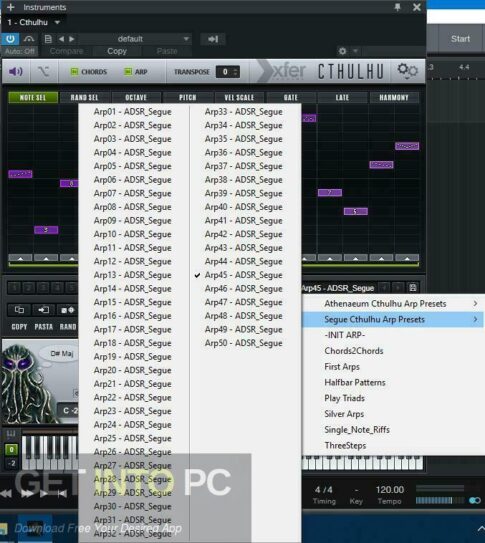Open Cthulhu double-gear options menu
Viewport: 485px width, 543px height.
coord(407,71)
